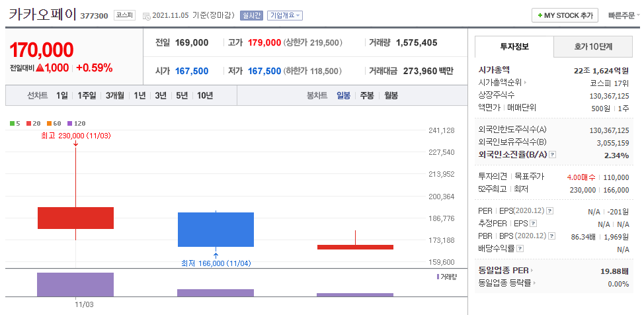This screenshot has height=315, width=644.
Task: Click the blue 11/04 candlestick body
Action: pyautogui.click(x=216, y=230)
